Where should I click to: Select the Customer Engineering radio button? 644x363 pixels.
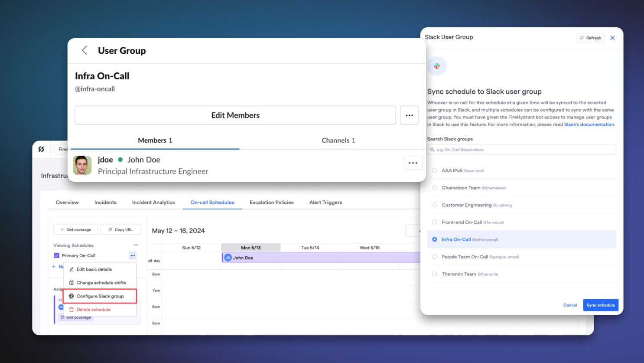pos(434,205)
